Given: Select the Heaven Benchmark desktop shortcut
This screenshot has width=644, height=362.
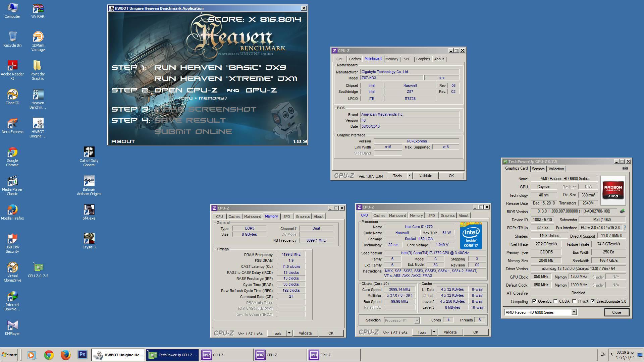Looking at the screenshot, I should point(38,99).
